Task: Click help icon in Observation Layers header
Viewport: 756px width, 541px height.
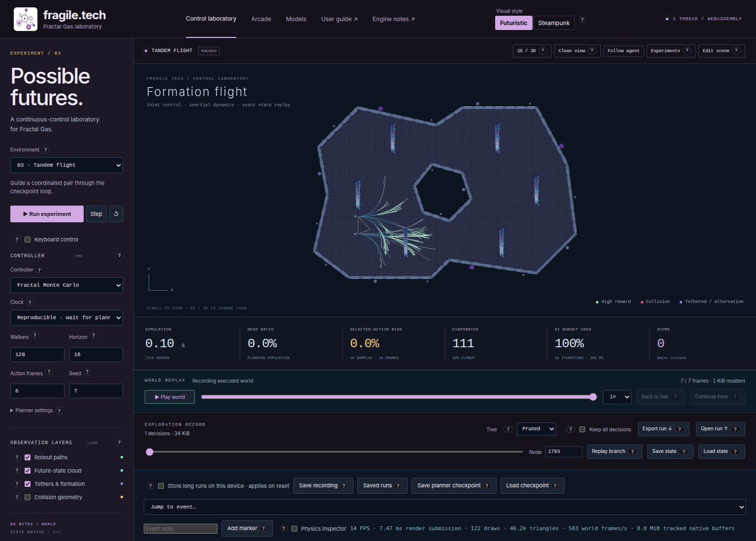Action: pos(119,443)
